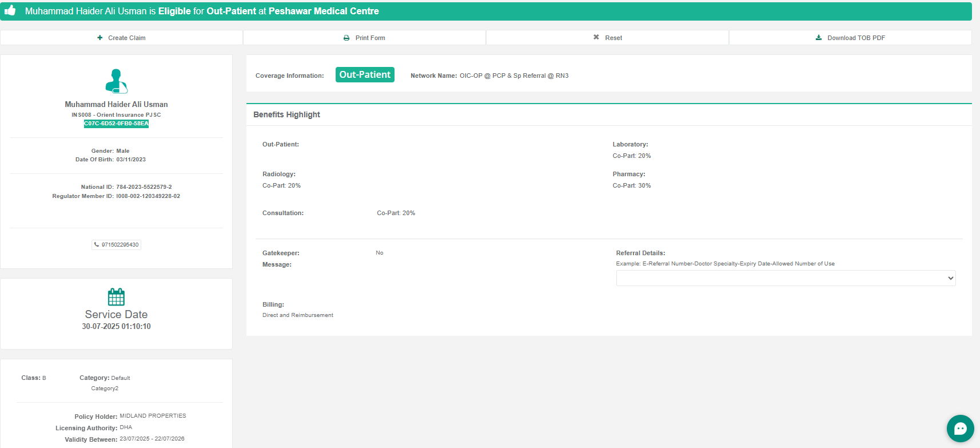
Task: Open the chat support bubble
Action: (x=960, y=429)
